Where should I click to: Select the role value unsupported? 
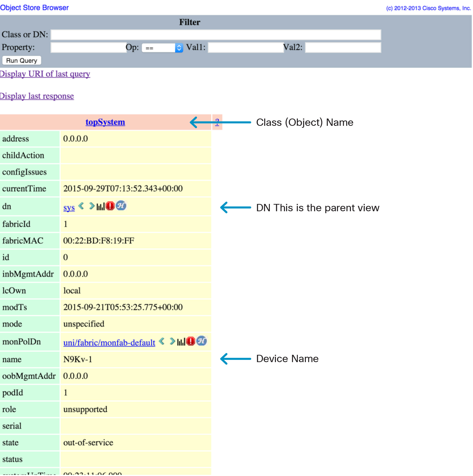(85, 410)
